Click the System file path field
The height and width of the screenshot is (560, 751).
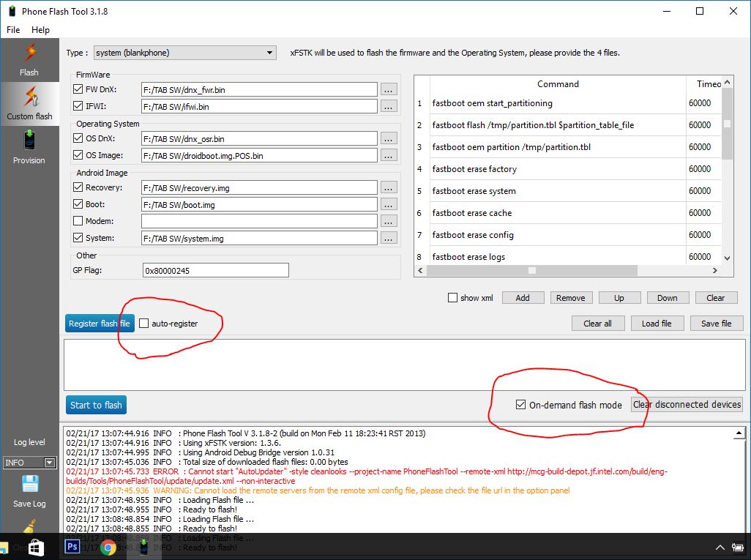pos(259,238)
